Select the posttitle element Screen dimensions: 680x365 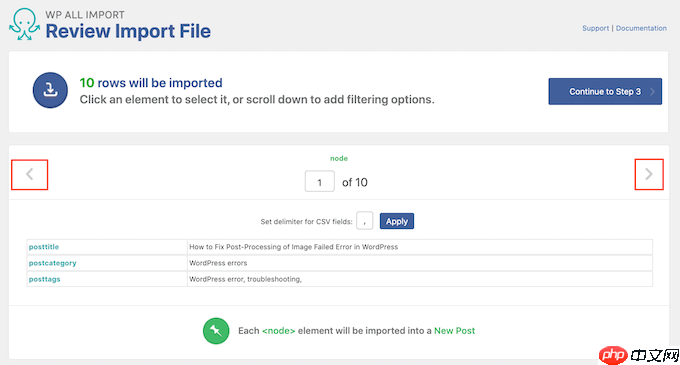(x=44, y=247)
